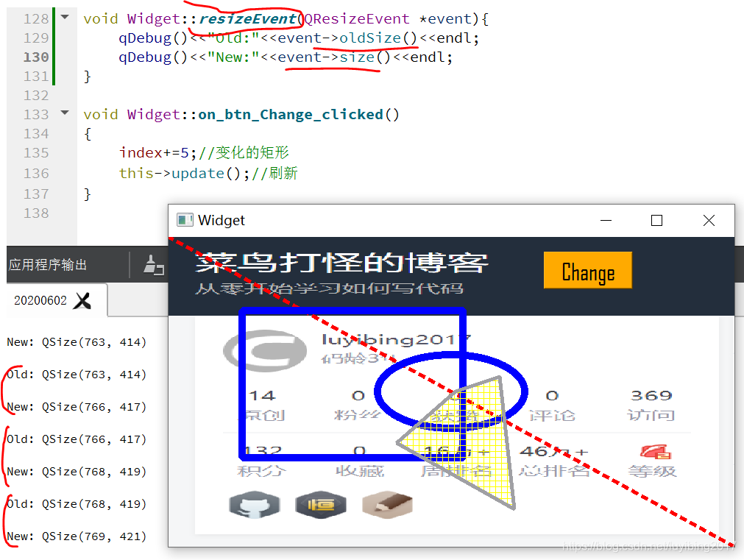Click the GitHub hexagon badge icon
744x560 pixels.
[255, 505]
